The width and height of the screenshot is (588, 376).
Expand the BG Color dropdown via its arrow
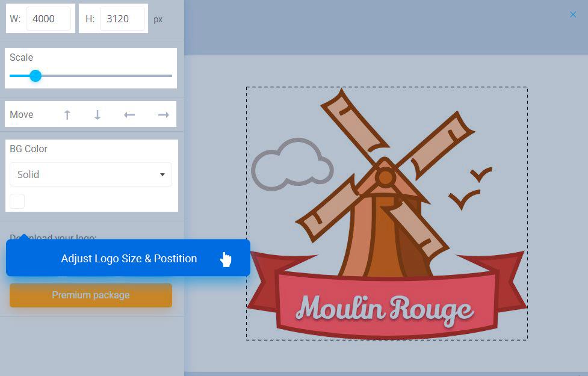tap(162, 174)
